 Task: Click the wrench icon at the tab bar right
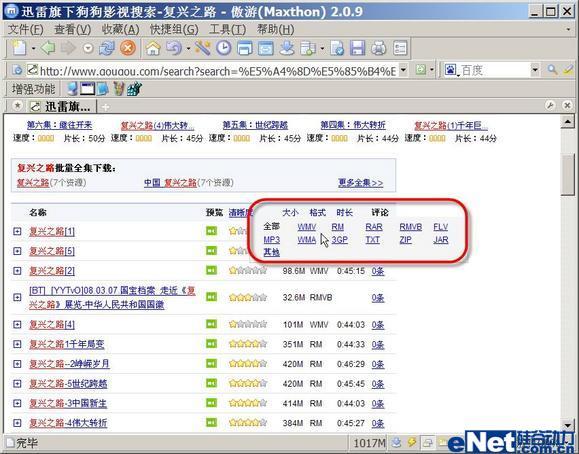click(x=550, y=106)
